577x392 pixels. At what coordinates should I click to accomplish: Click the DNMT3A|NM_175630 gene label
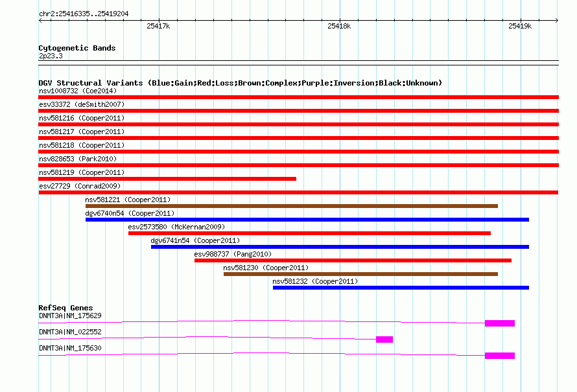coord(70,348)
